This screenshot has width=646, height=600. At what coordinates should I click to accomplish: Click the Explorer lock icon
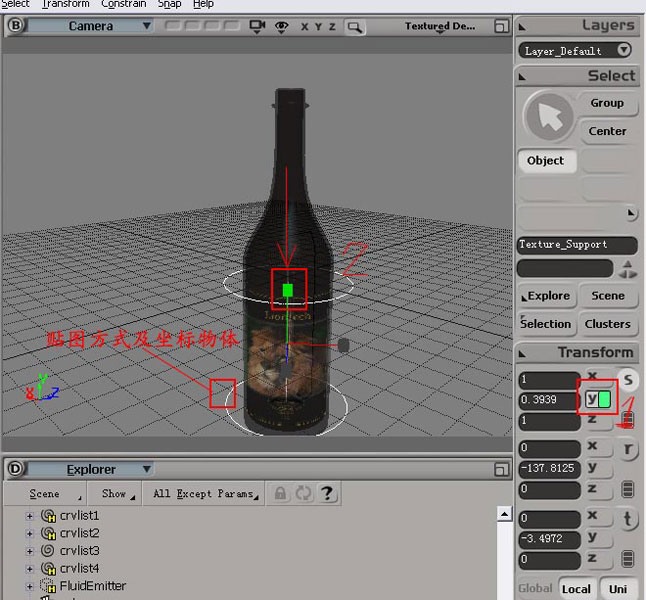tap(281, 493)
